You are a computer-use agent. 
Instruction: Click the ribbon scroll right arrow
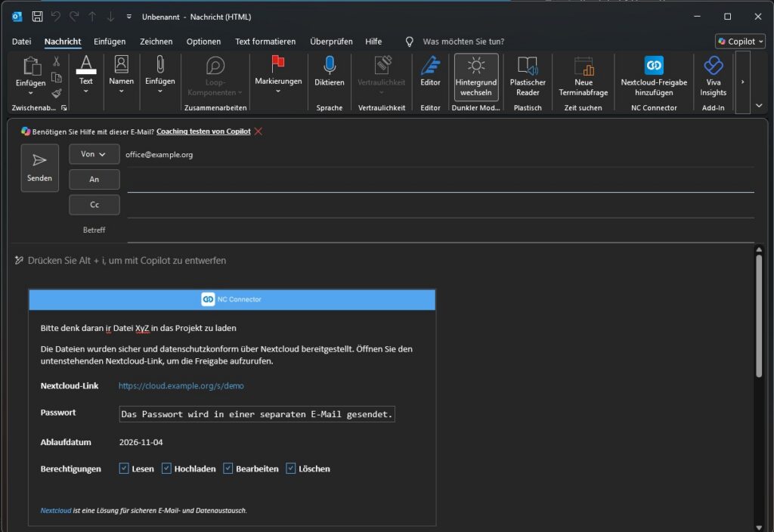(742, 82)
